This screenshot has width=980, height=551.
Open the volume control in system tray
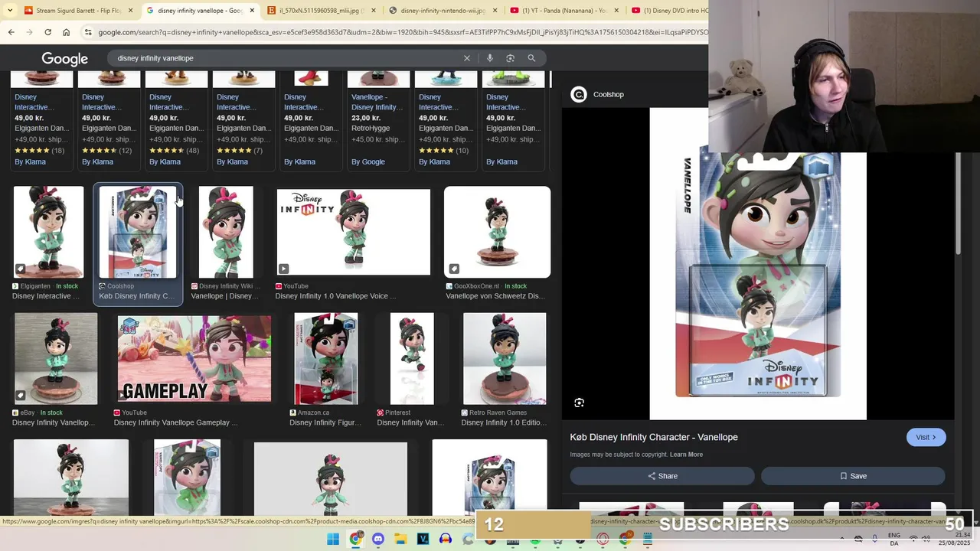[926, 539]
